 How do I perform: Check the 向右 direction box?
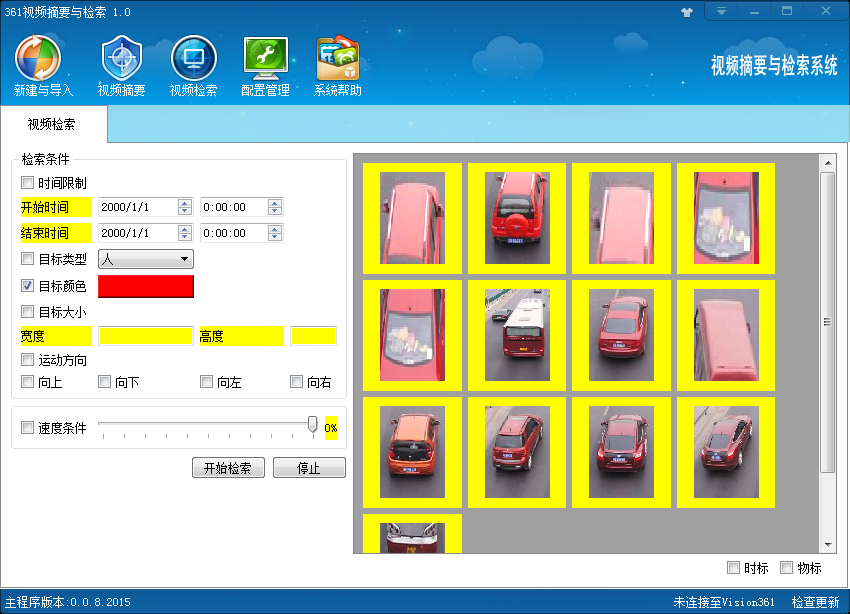(x=296, y=382)
